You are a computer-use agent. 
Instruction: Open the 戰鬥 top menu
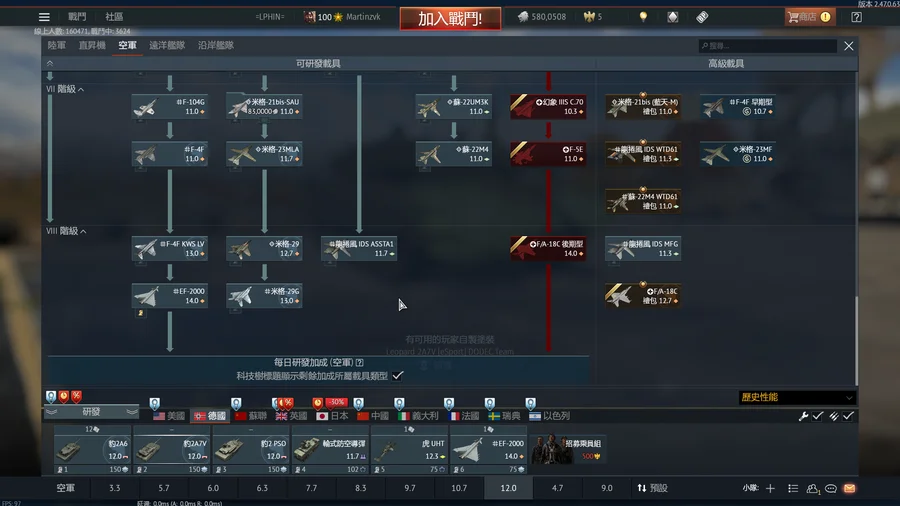pyautogui.click(x=77, y=17)
